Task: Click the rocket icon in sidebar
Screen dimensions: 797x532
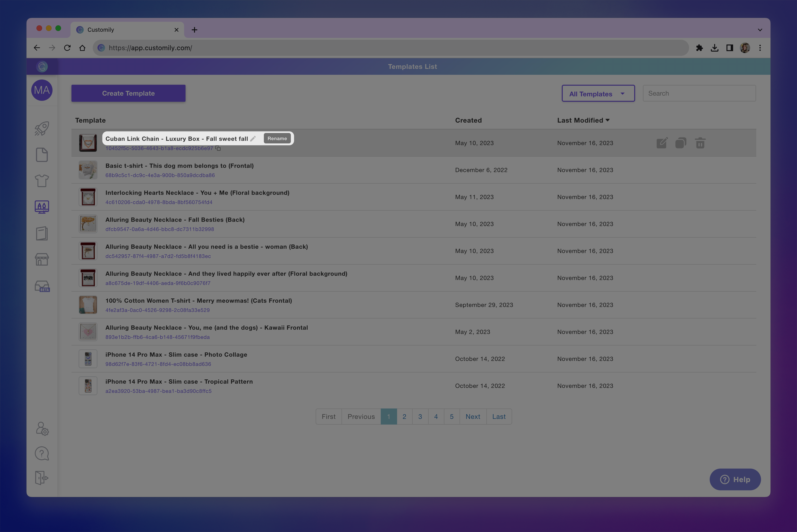Action: point(42,129)
